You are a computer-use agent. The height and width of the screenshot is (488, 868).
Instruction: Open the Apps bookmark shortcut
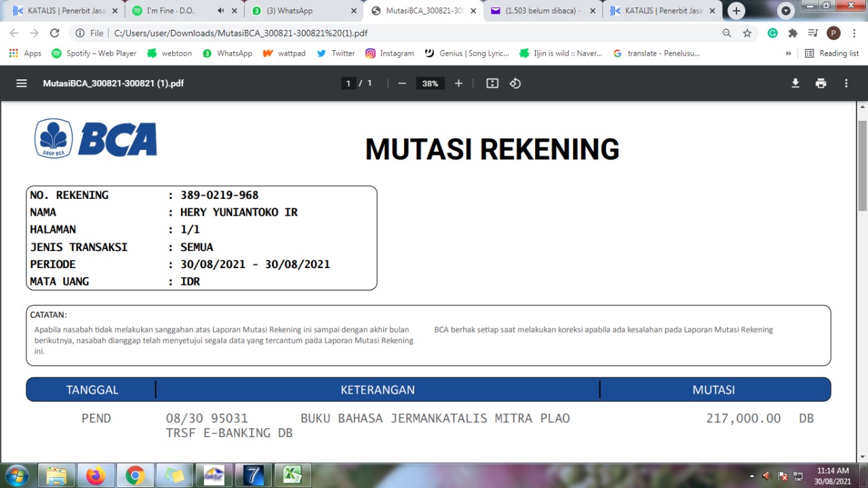pyautogui.click(x=25, y=53)
